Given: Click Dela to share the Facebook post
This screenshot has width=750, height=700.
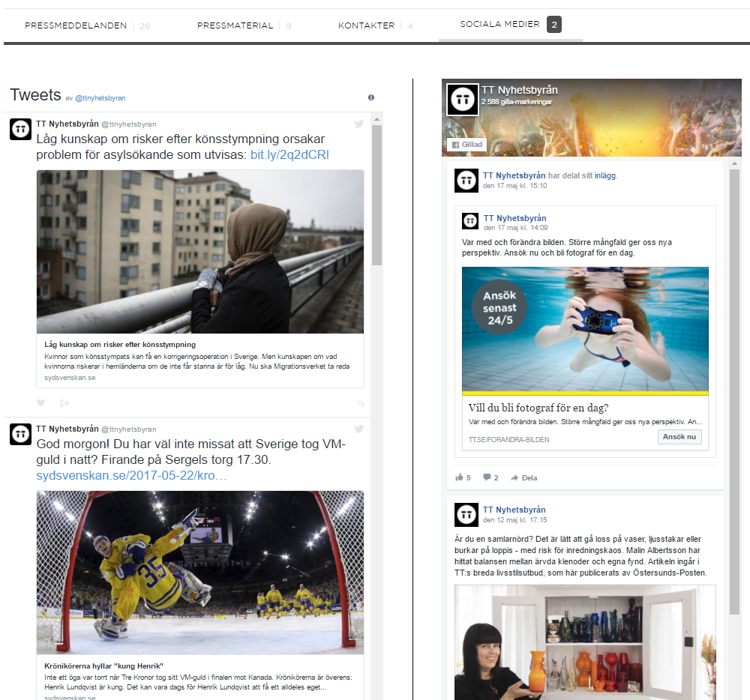Looking at the screenshot, I should [x=524, y=478].
